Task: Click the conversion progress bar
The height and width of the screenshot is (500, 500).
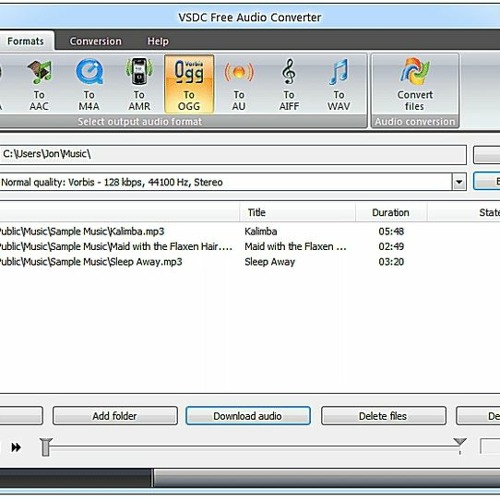Action: (x=250, y=478)
